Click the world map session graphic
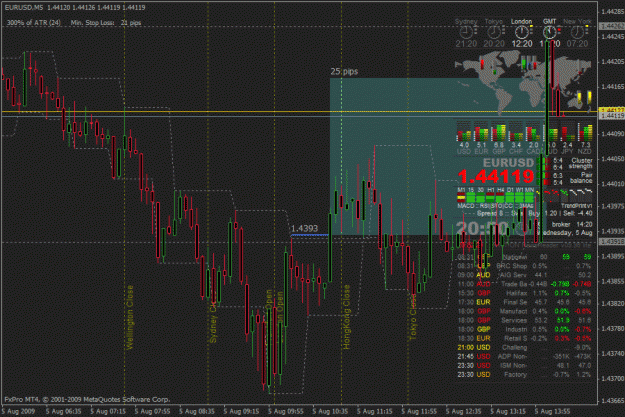This screenshot has width=625, height=417. pos(523,85)
